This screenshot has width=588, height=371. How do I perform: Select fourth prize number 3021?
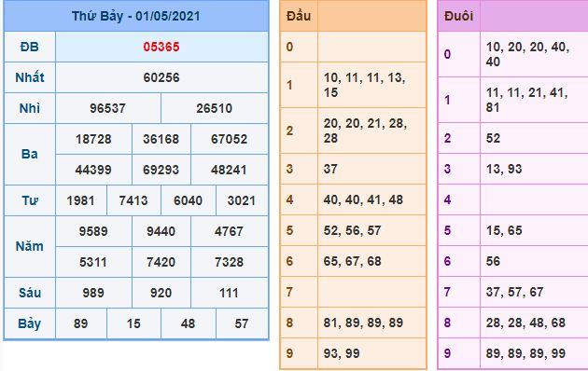[241, 200]
